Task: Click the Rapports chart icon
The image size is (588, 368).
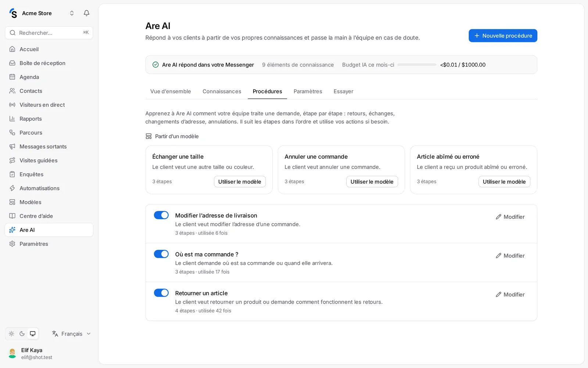Action: 12,119
